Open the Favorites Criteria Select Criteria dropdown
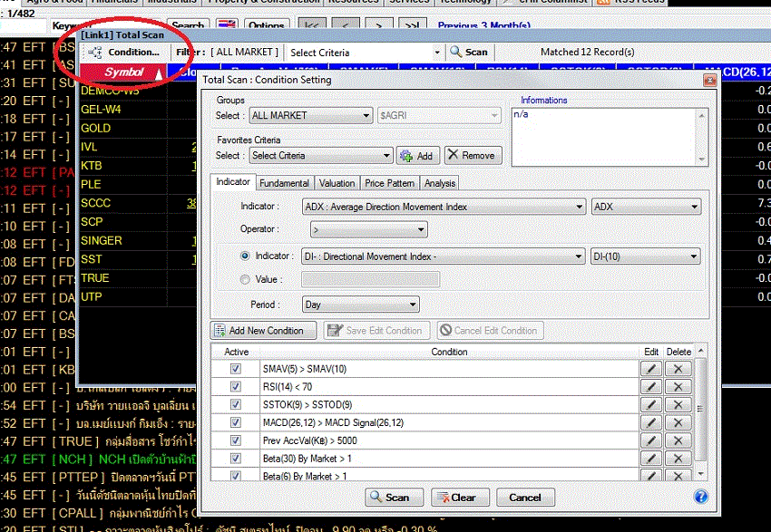The image size is (771, 532). 320,156
